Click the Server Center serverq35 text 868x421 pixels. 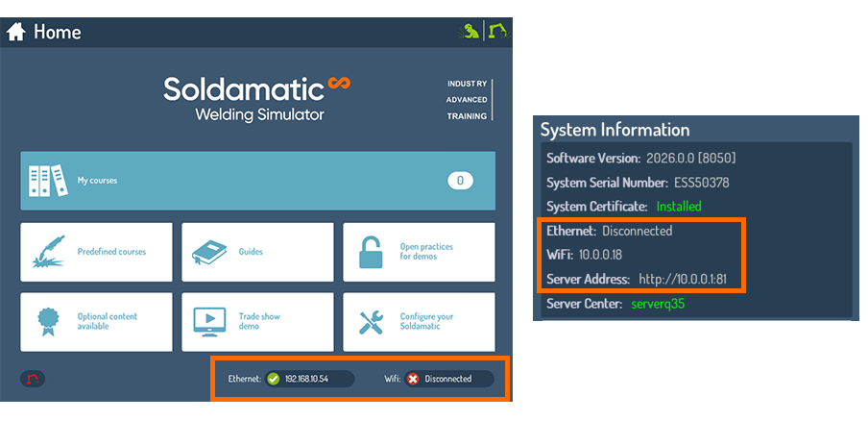point(658,304)
